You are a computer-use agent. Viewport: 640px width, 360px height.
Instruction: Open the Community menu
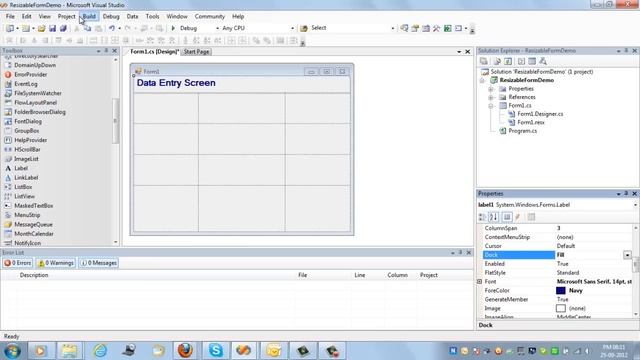pos(210,16)
